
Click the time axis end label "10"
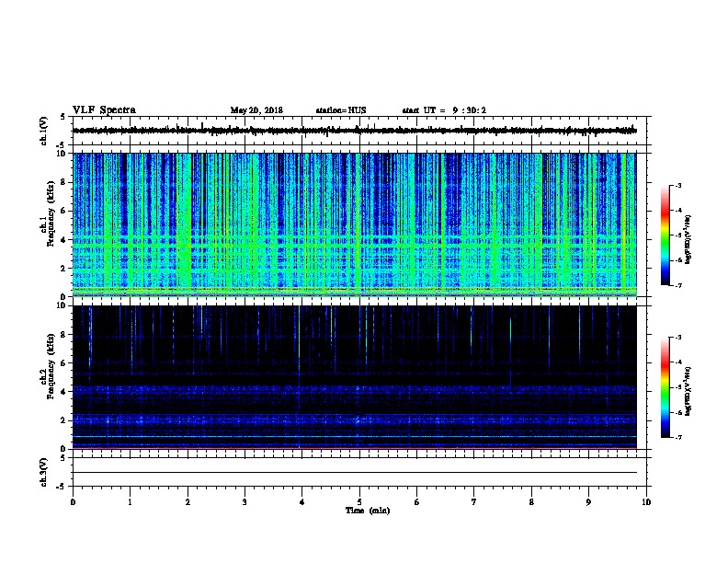646,501
